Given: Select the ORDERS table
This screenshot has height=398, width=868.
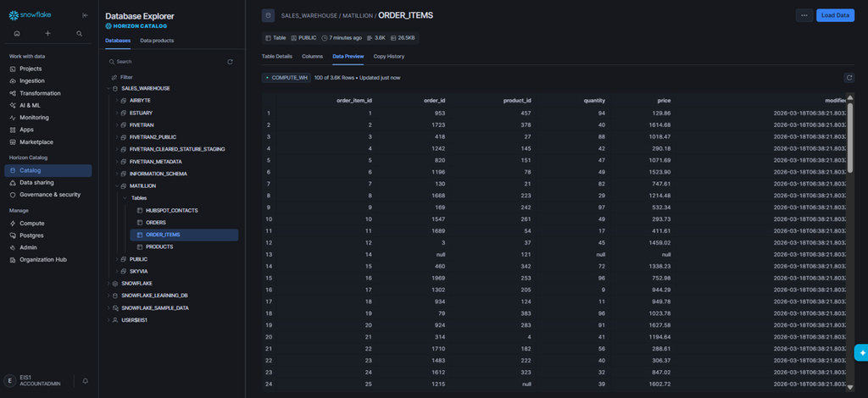Looking at the screenshot, I should pos(156,222).
